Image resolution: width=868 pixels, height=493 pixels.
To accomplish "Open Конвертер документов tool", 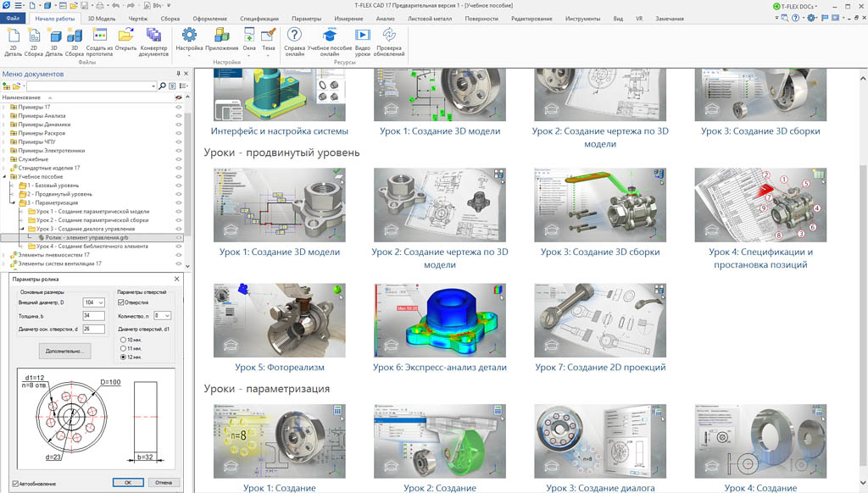I will point(153,42).
